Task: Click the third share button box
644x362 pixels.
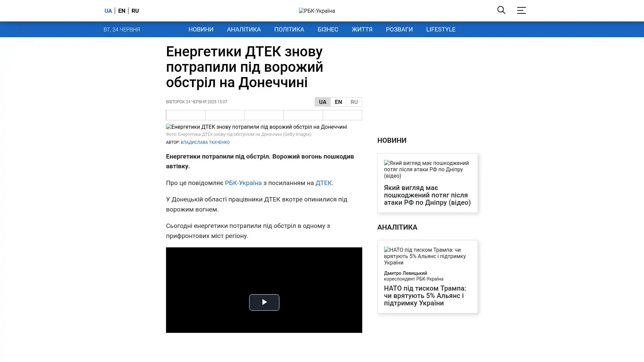Action: 264,115
